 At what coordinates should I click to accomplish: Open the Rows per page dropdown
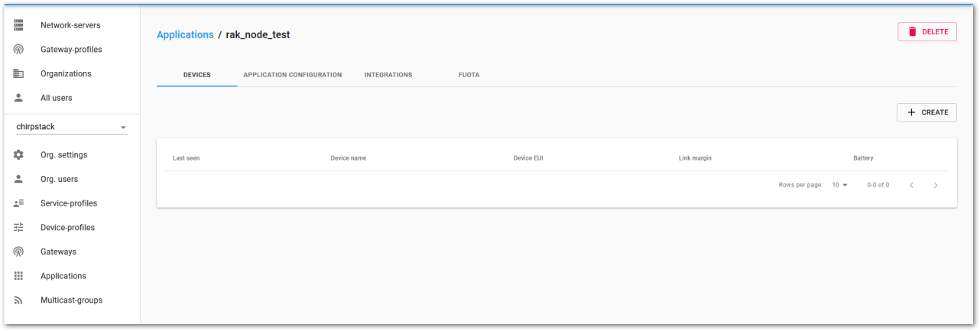(x=840, y=185)
